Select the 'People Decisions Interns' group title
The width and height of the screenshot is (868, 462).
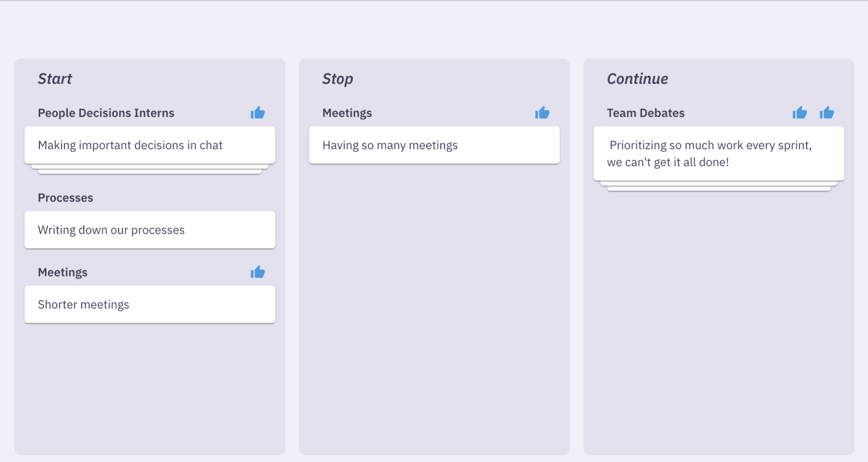pos(106,113)
